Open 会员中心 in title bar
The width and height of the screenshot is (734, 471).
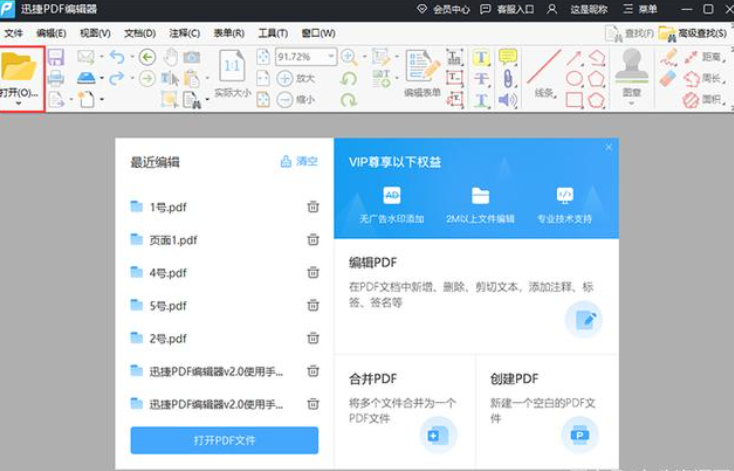click(x=444, y=9)
